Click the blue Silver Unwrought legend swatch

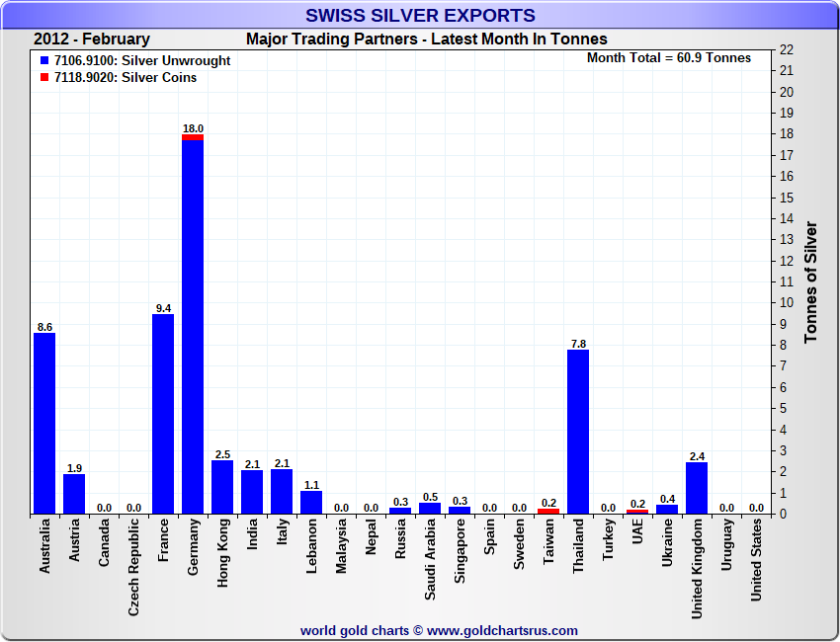[x=44, y=61]
